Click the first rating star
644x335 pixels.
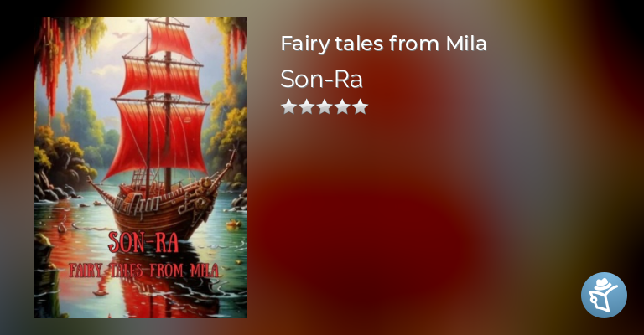pyautogui.click(x=288, y=106)
